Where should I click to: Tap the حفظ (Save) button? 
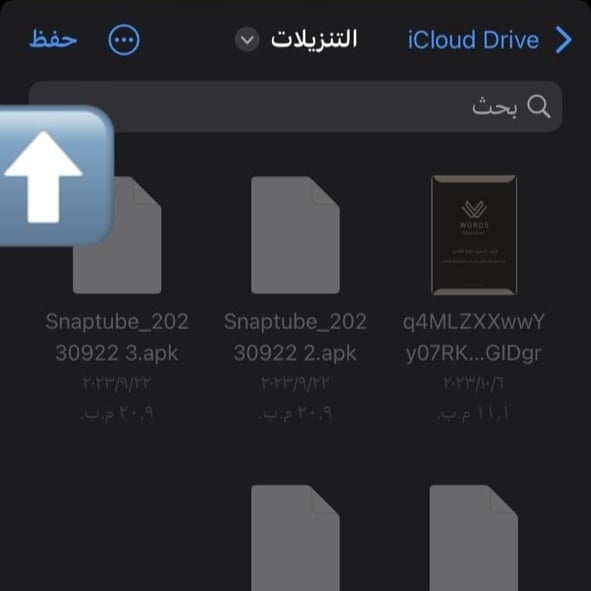click(x=53, y=39)
